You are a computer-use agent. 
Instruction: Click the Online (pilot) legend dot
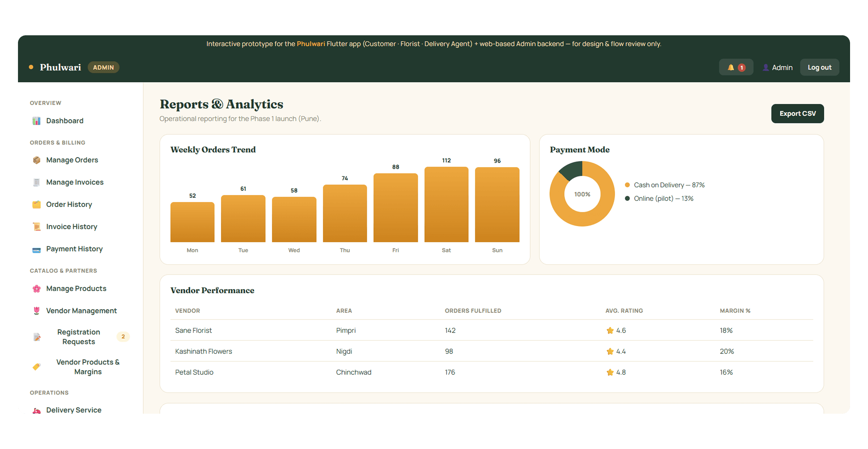coord(627,198)
